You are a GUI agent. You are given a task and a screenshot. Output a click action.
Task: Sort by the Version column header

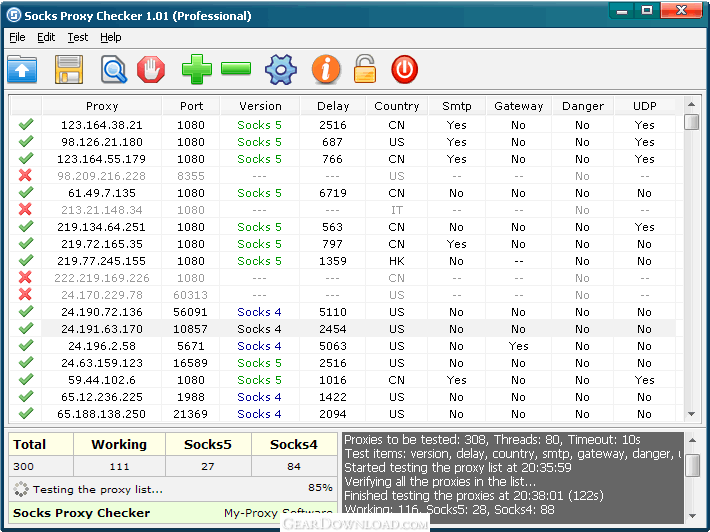[x=260, y=106]
